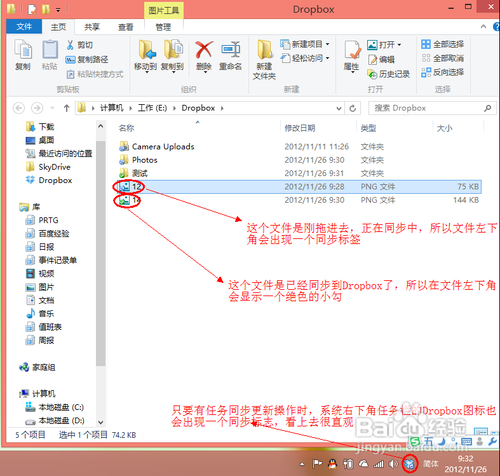Select the 75 KB PNG file row
The height and width of the screenshot is (476, 500).
298,186
